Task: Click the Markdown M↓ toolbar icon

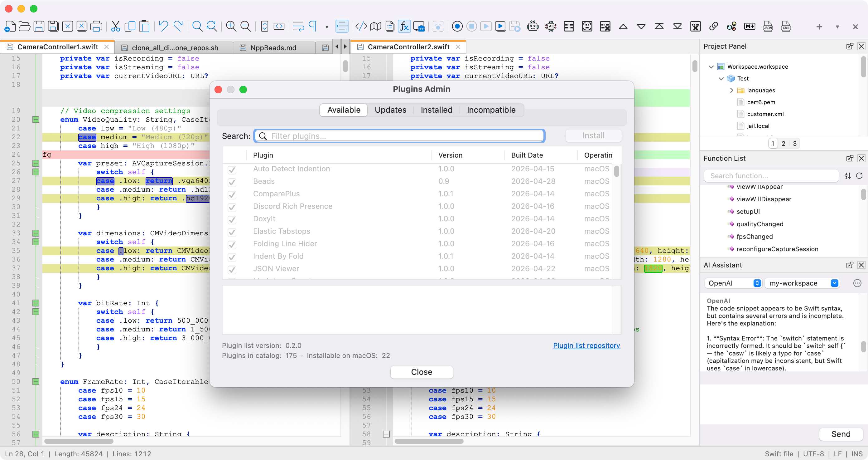Action: [750, 26]
